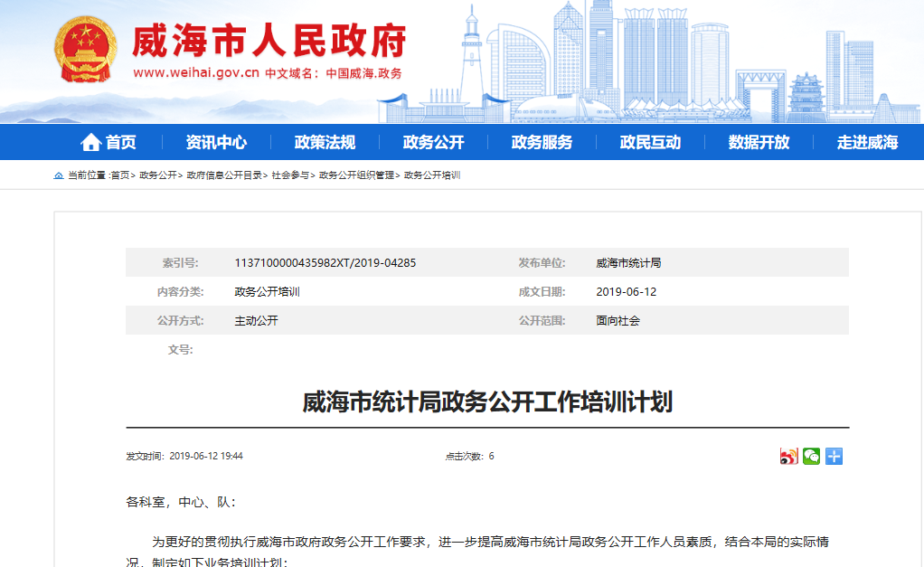Image resolution: width=924 pixels, height=567 pixels.
Task: Open 政民互动 navigation item
Action: pos(650,142)
